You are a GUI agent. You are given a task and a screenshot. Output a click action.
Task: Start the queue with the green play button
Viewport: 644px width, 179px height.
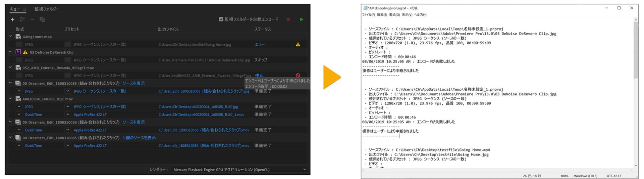point(302,19)
